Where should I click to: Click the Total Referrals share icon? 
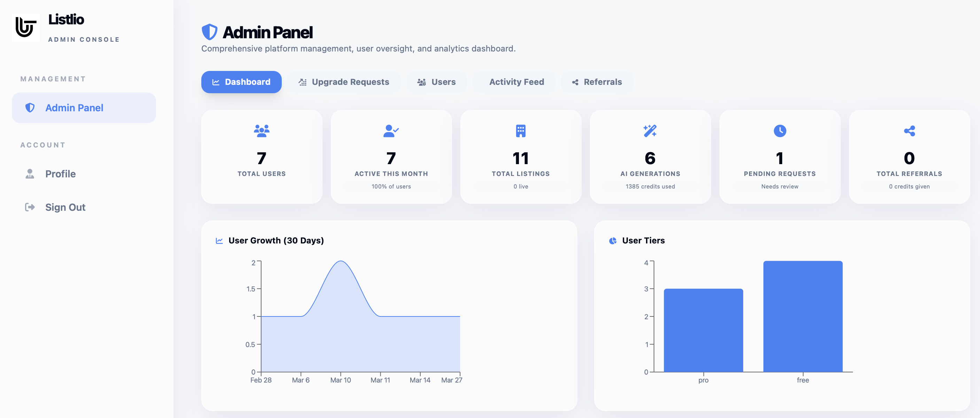click(x=909, y=131)
